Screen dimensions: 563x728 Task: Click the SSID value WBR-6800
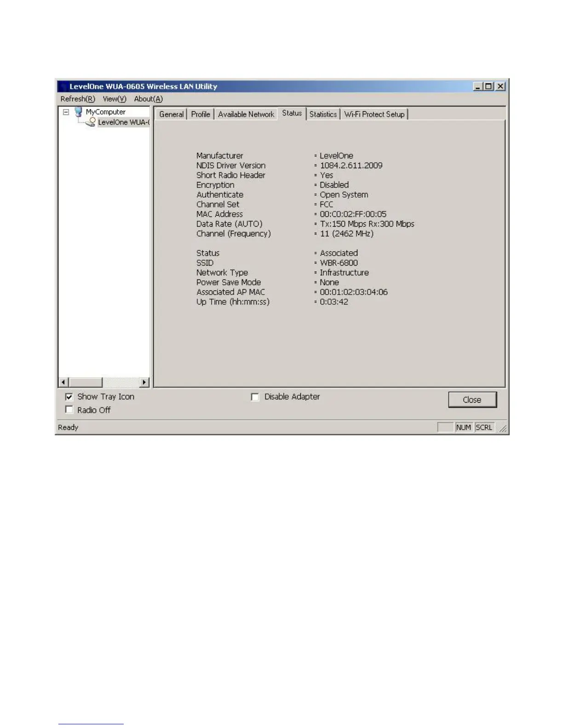coord(339,263)
